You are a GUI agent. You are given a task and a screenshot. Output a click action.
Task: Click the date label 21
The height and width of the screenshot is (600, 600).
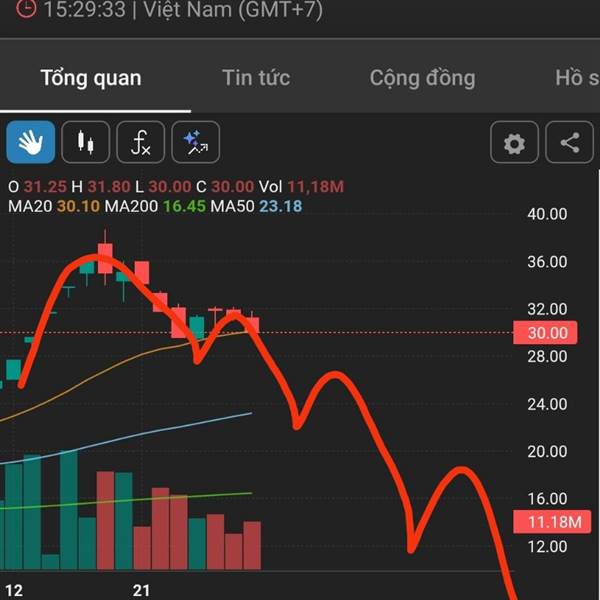click(x=141, y=591)
